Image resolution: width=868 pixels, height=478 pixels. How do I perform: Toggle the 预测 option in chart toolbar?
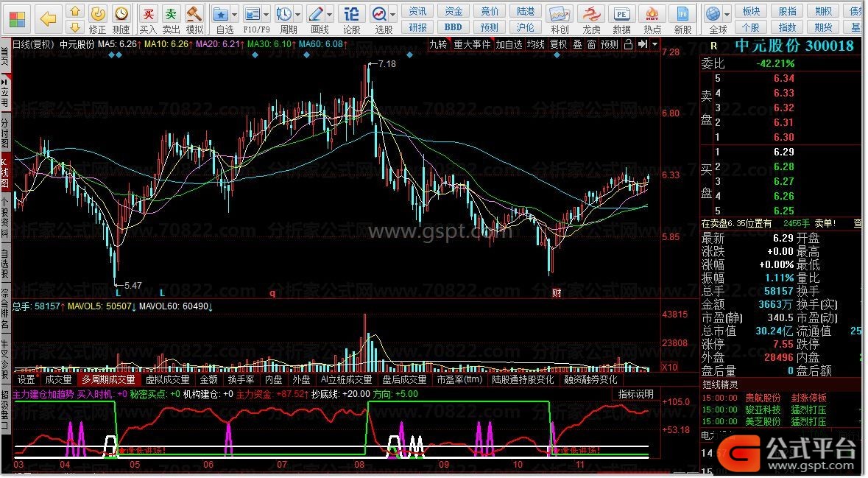(610, 44)
